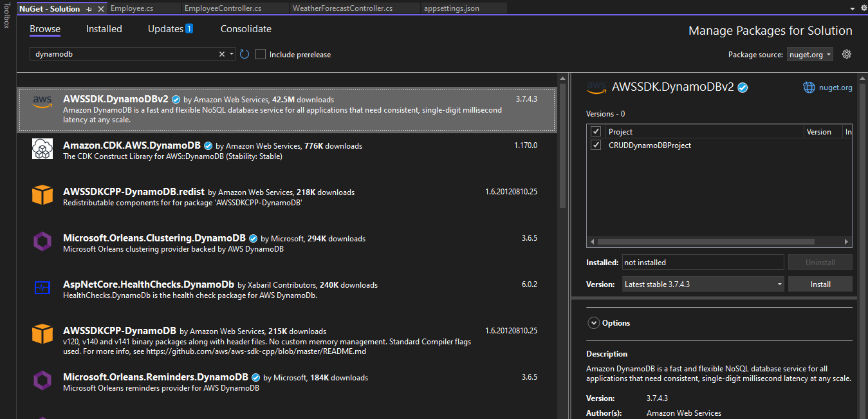Viewport: 868px width, 419px height.
Task: Click Microsoft.Orleans.Clustering.DynamoDB purple icon
Action: click(42, 241)
